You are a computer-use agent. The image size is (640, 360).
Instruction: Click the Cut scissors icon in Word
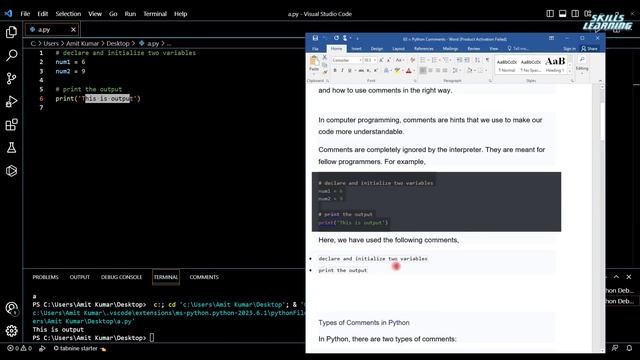[324, 58]
